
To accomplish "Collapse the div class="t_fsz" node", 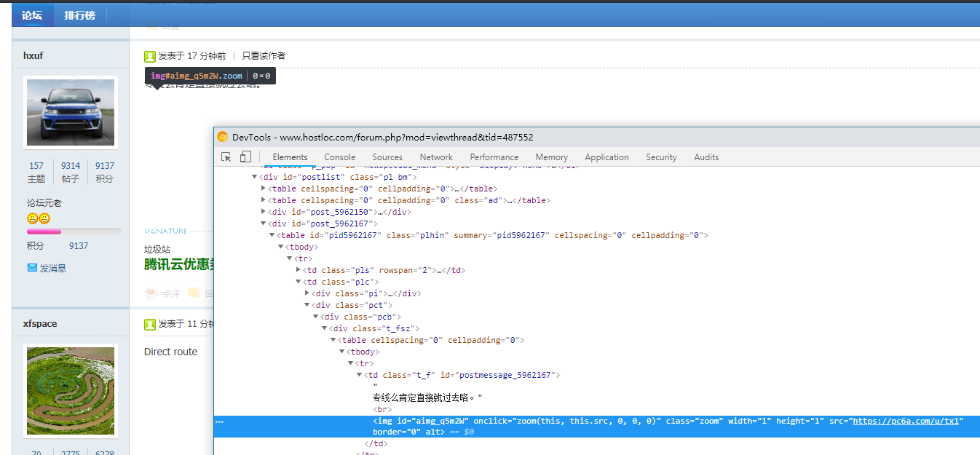I will (x=325, y=328).
